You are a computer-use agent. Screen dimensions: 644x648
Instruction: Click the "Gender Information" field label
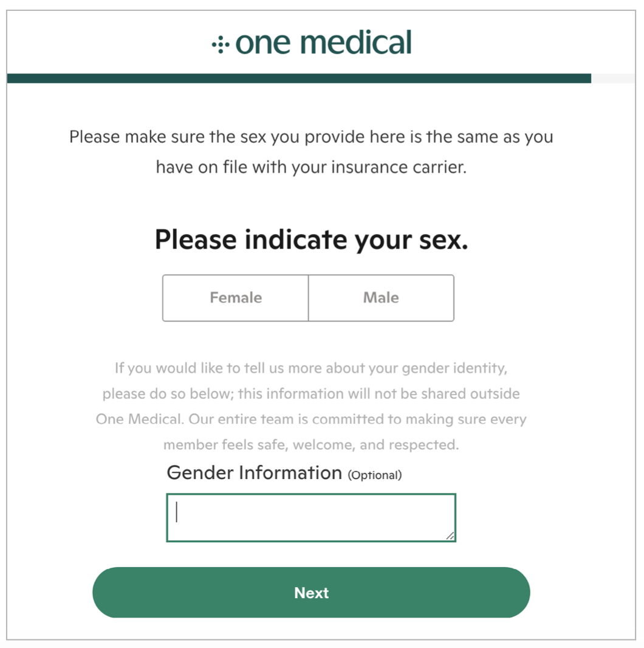click(254, 473)
